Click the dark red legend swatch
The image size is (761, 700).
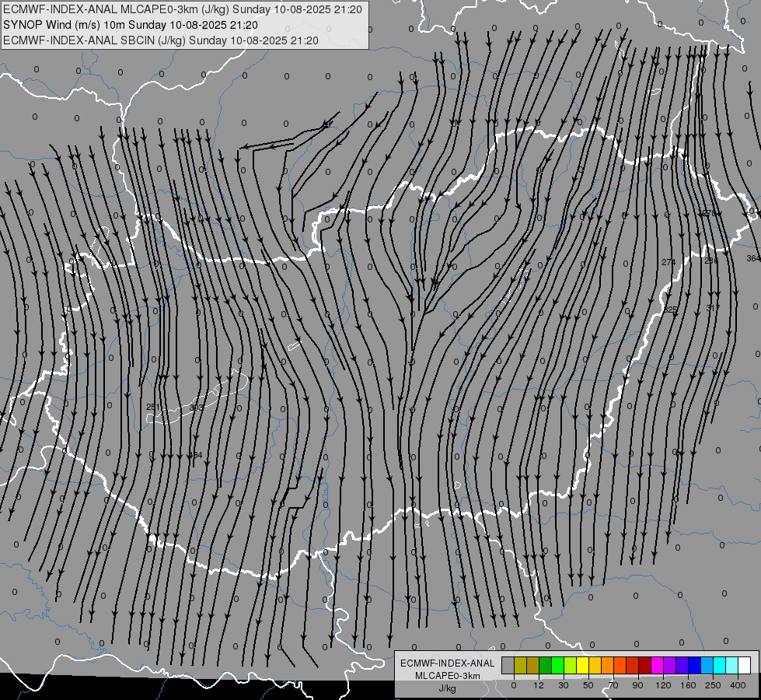click(645, 665)
